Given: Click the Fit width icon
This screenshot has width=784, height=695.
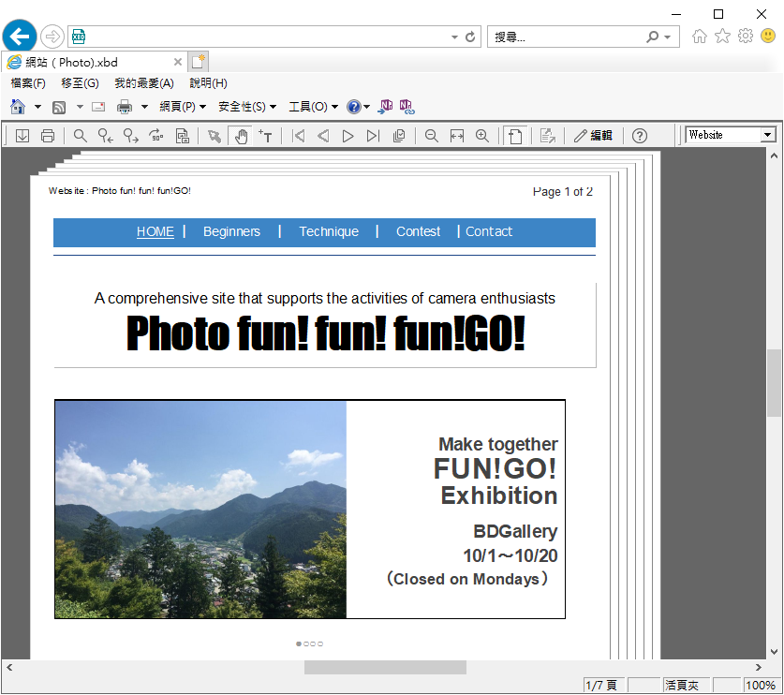Looking at the screenshot, I should [457, 136].
